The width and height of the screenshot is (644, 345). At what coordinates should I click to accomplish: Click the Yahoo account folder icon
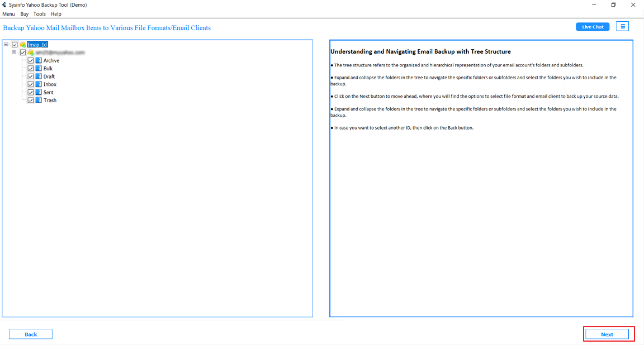click(x=31, y=52)
